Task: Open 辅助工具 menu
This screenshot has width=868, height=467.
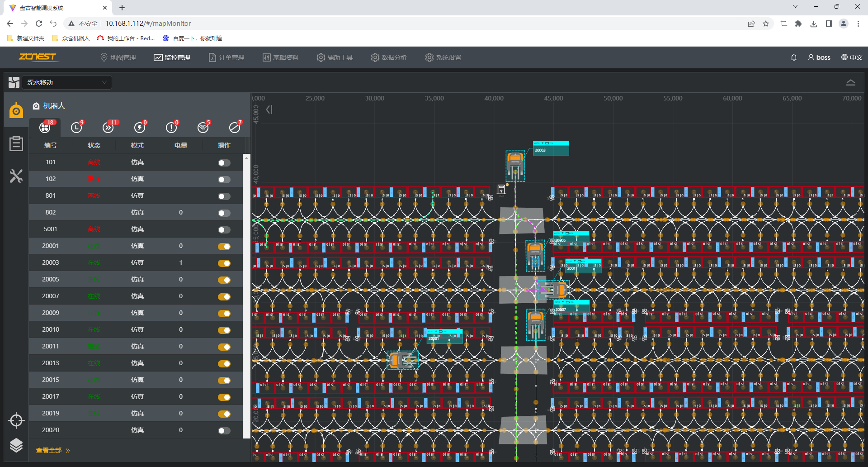Action: (x=335, y=57)
